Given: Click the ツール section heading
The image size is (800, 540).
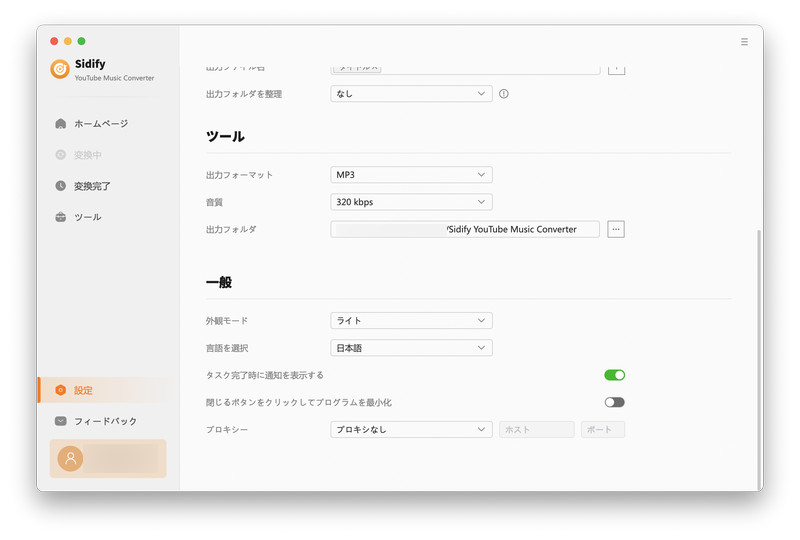Looking at the screenshot, I should click(x=225, y=136).
